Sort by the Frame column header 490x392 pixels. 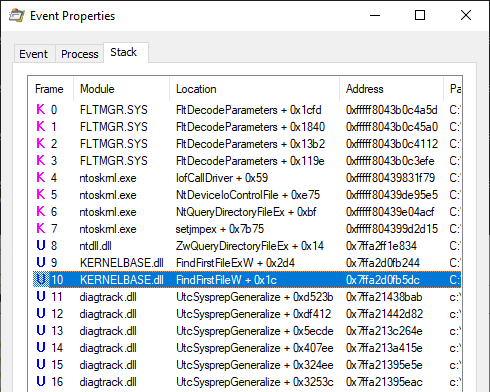point(50,89)
